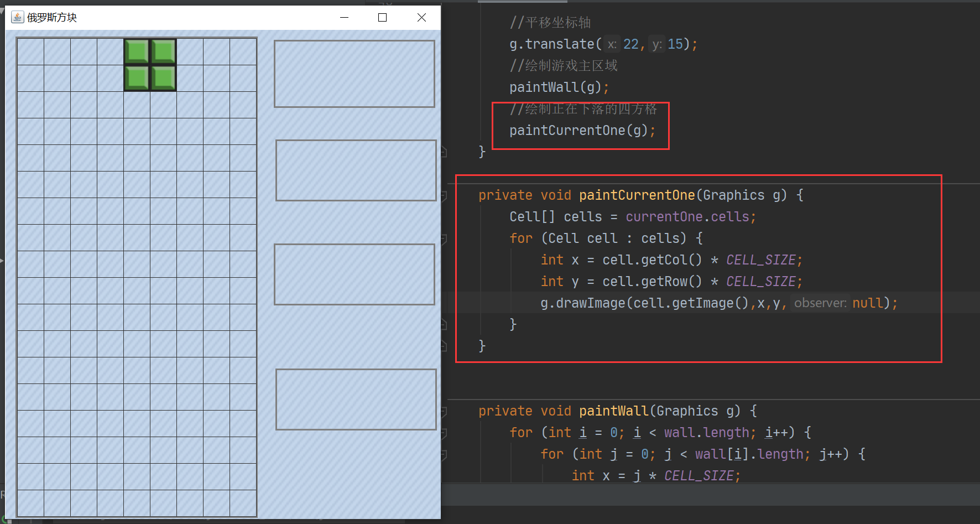Click fold-end marker at paintCurrentOne closing brace

pos(444,346)
